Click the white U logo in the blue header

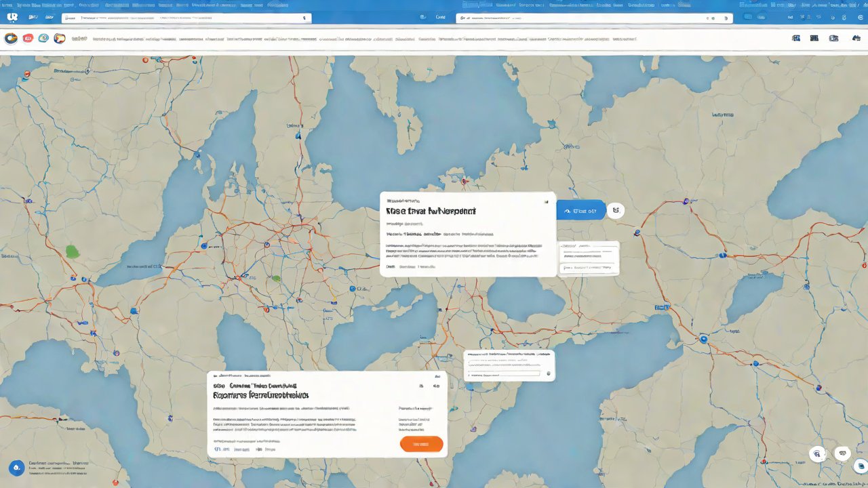12,17
